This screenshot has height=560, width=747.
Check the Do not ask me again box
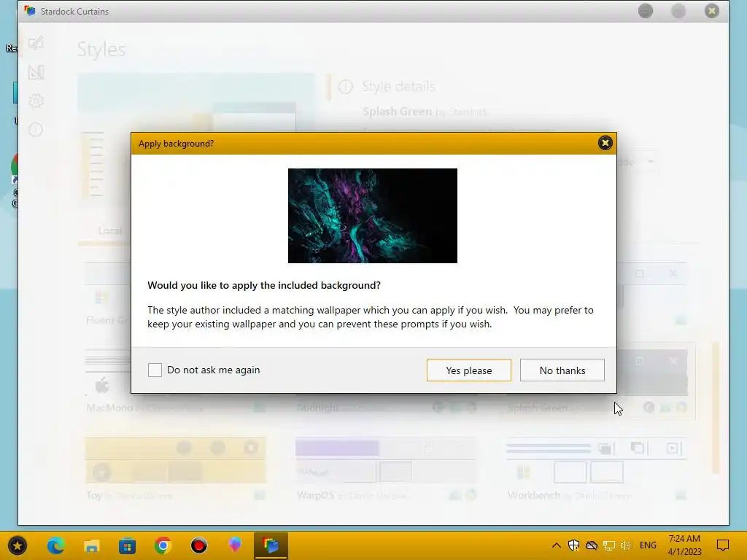(155, 370)
